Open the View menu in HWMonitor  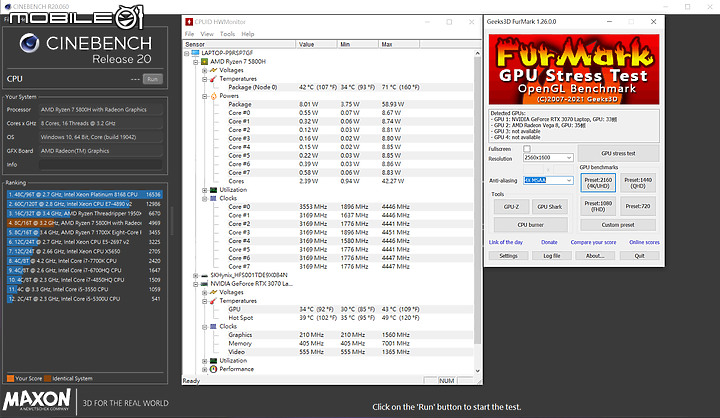[x=207, y=34]
